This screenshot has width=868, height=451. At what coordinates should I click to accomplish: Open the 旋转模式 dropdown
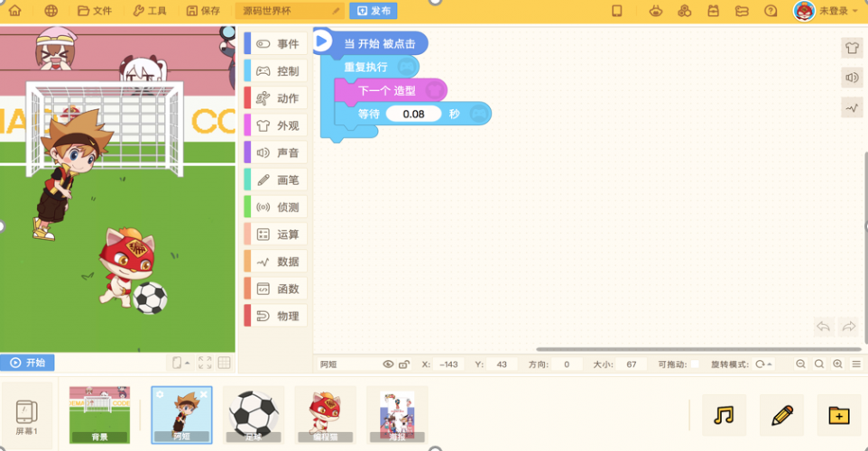tap(764, 364)
